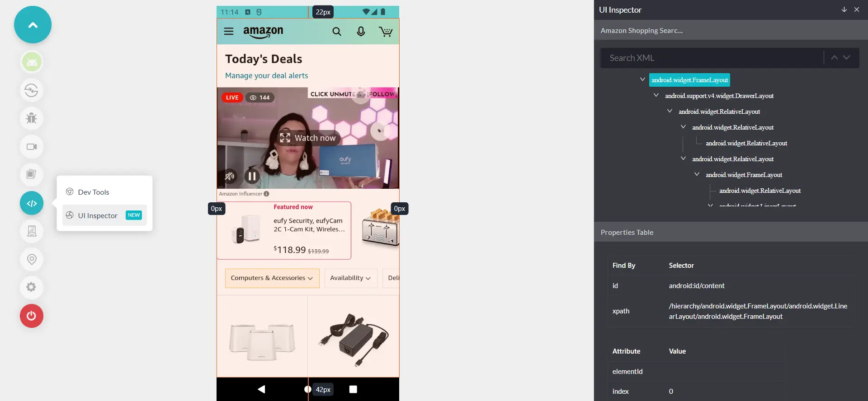Go to previous XML search result

pyautogui.click(x=835, y=58)
